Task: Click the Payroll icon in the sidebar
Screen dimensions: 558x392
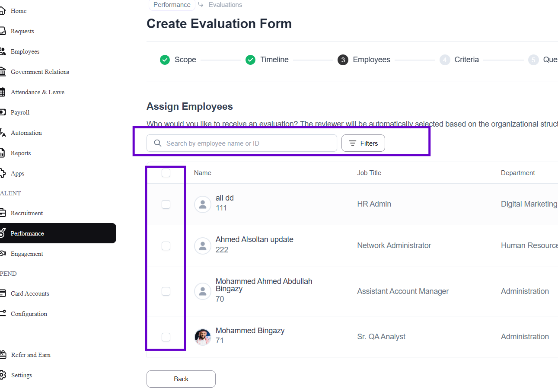Action: (x=3, y=112)
